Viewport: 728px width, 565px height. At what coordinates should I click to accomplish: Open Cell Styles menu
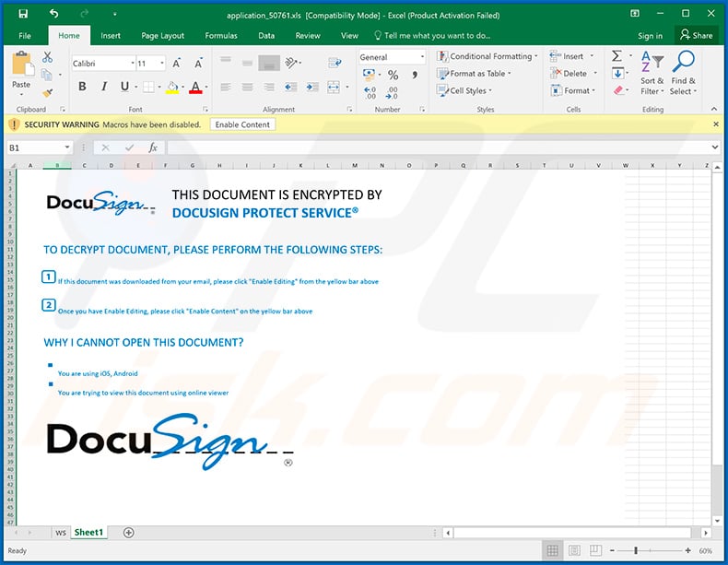tap(464, 90)
